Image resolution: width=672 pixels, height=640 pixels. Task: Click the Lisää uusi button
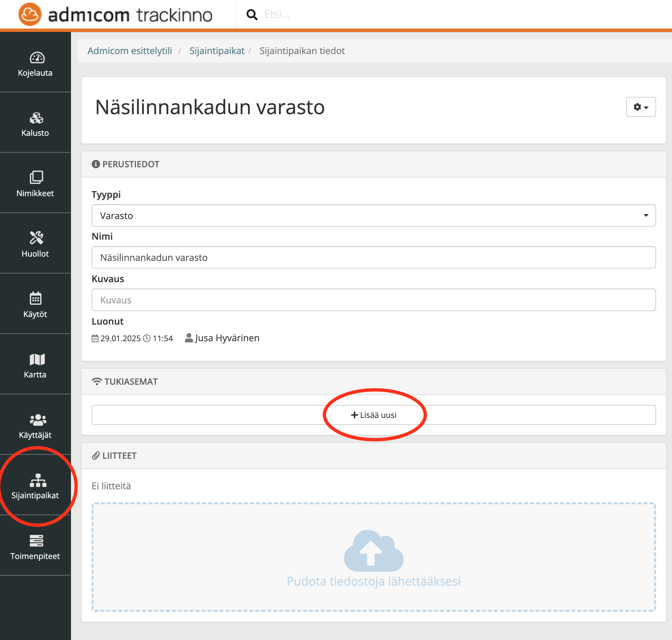pyautogui.click(x=373, y=415)
